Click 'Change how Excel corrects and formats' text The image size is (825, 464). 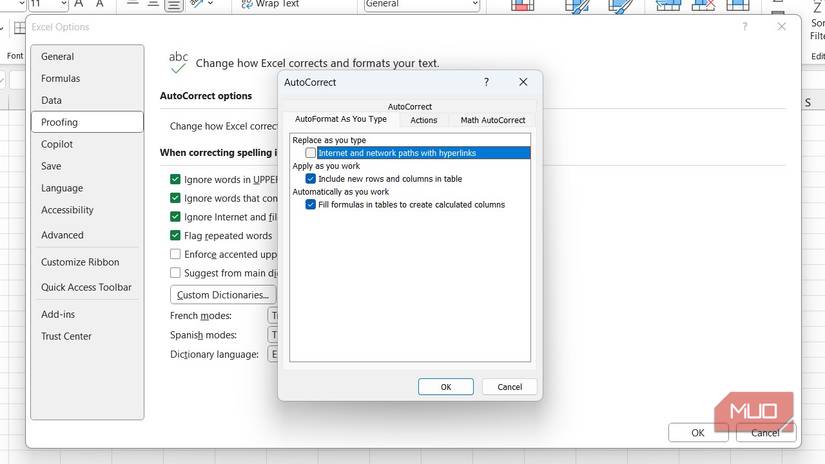317,63
